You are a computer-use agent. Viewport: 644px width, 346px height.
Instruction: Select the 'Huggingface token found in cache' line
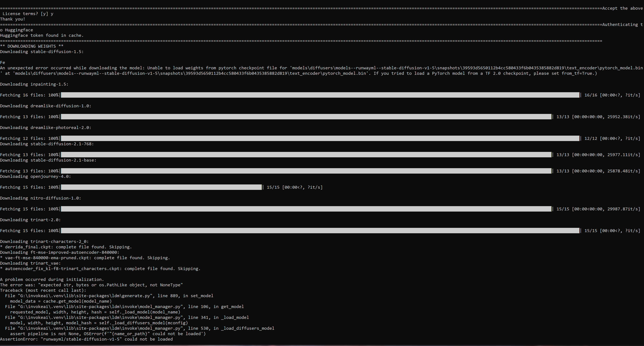(41, 35)
